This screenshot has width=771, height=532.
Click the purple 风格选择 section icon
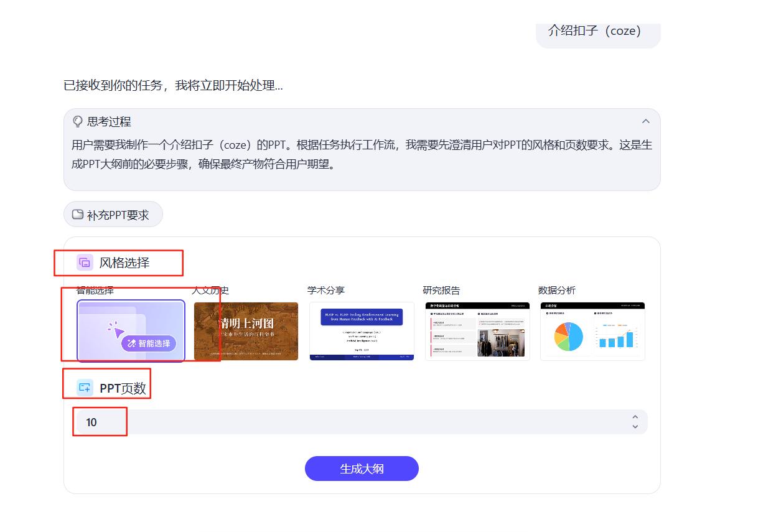coord(85,263)
